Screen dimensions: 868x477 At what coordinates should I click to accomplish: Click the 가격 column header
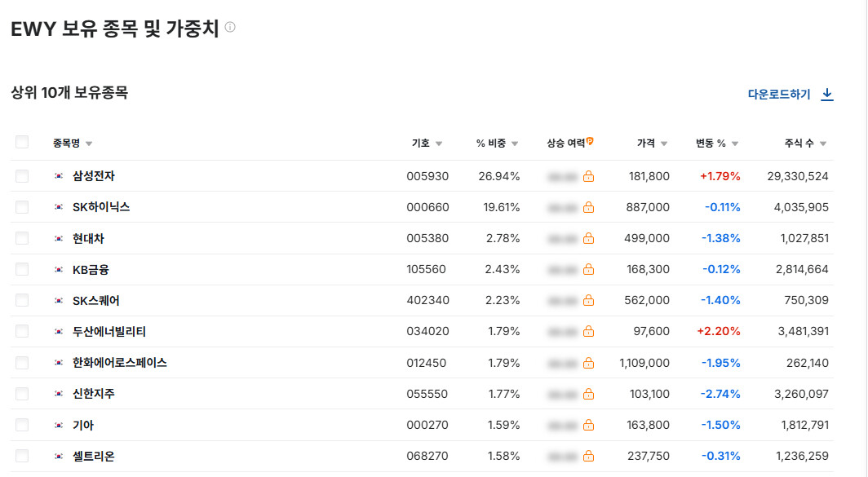pyautogui.click(x=646, y=144)
